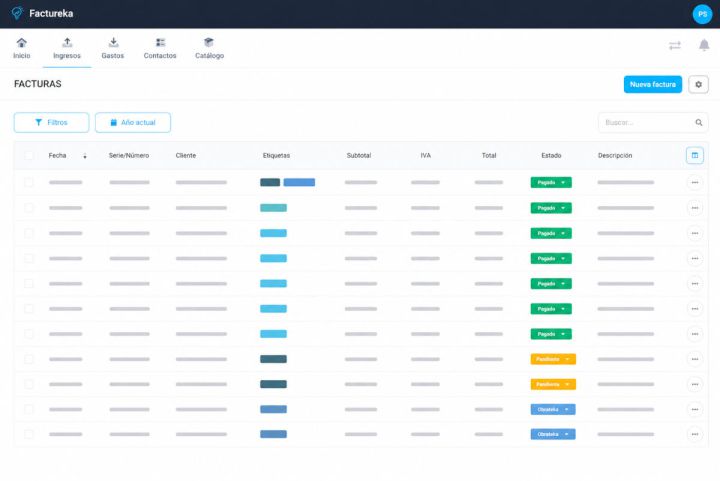Open Pagado status dropdown in two-tag row

click(x=551, y=183)
